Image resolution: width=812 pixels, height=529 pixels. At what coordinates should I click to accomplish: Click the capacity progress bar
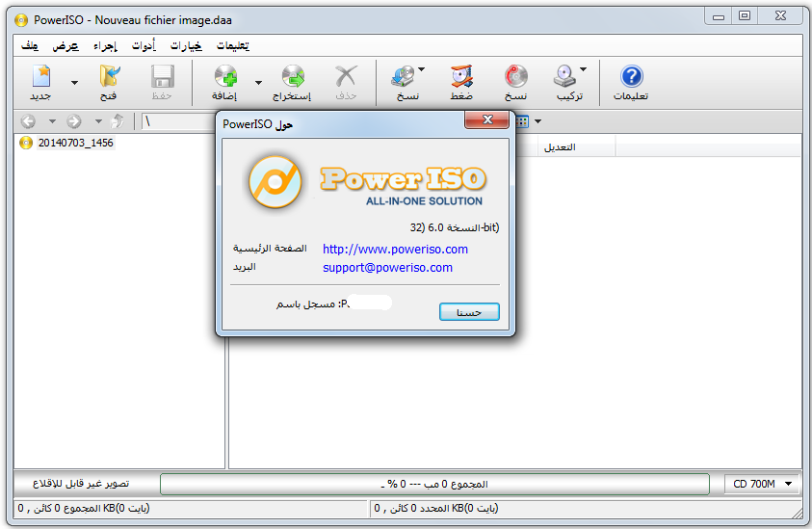[434, 484]
